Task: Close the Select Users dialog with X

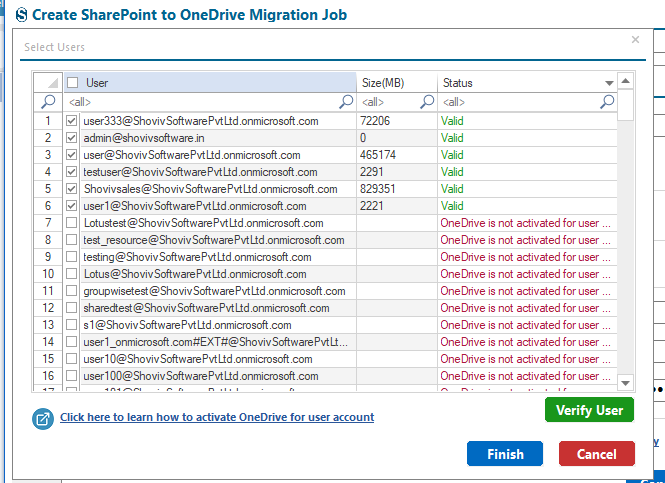Action: coord(635,40)
